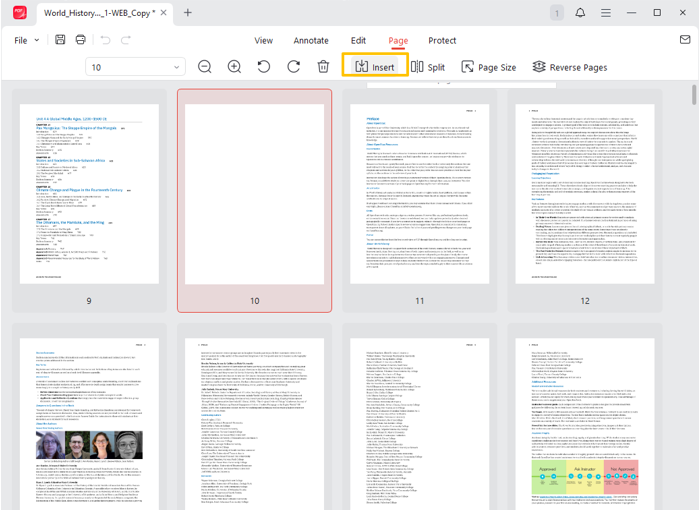Select page 12 thumbnail
700x510 pixels.
(x=585, y=201)
